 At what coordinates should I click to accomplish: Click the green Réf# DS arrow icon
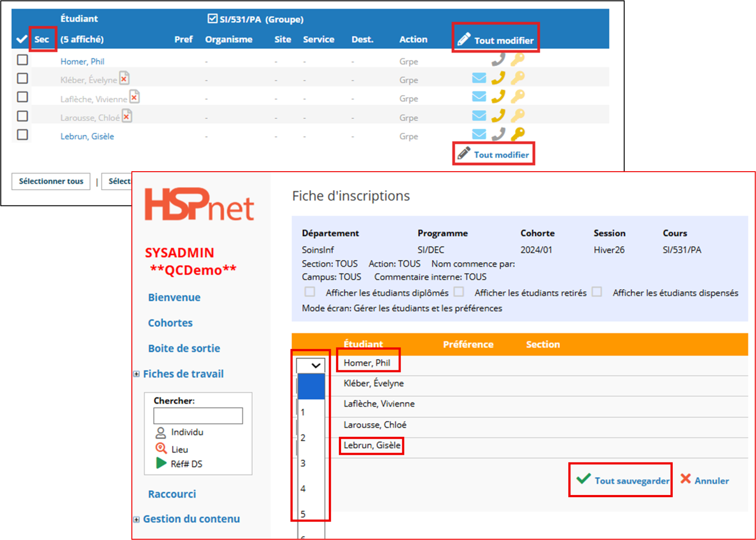(x=161, y=463)
